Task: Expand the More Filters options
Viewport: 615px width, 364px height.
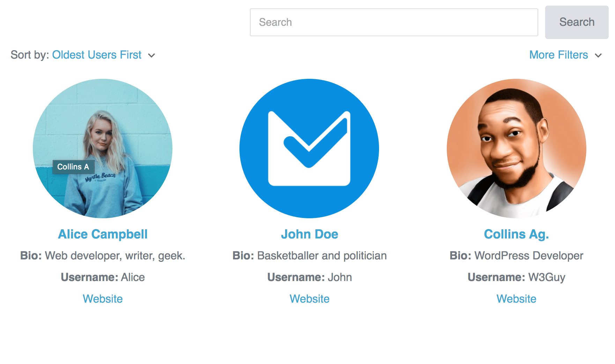Action: tap(558, 55)
